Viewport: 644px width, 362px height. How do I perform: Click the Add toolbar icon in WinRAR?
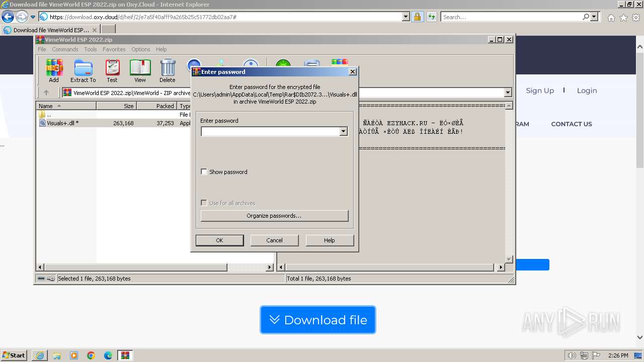(54, 71)
